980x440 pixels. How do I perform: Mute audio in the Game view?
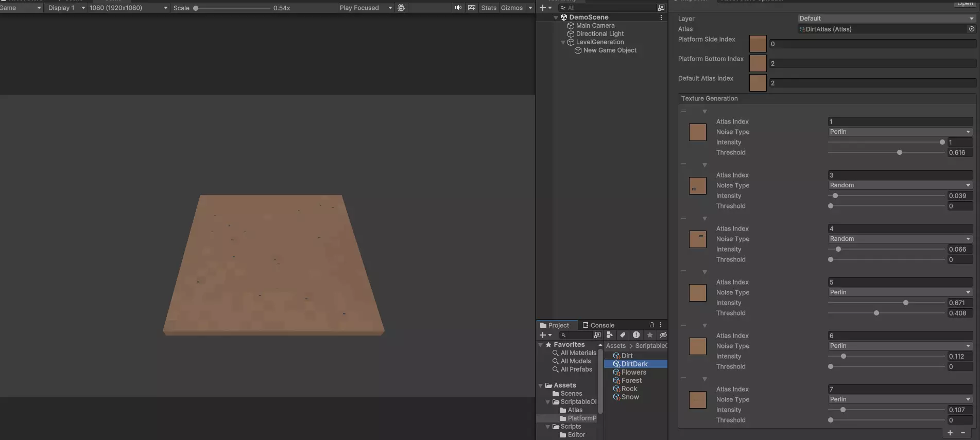click(458, 8)
